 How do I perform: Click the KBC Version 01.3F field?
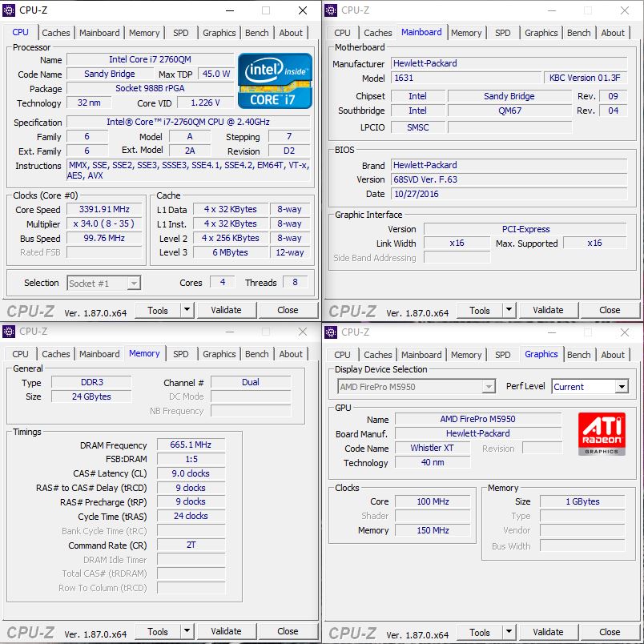[x=585, y=78]
